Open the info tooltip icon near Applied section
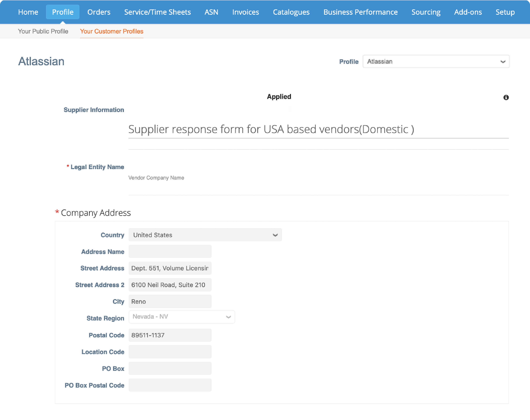The image size is (530, 420). click(506, 97)
